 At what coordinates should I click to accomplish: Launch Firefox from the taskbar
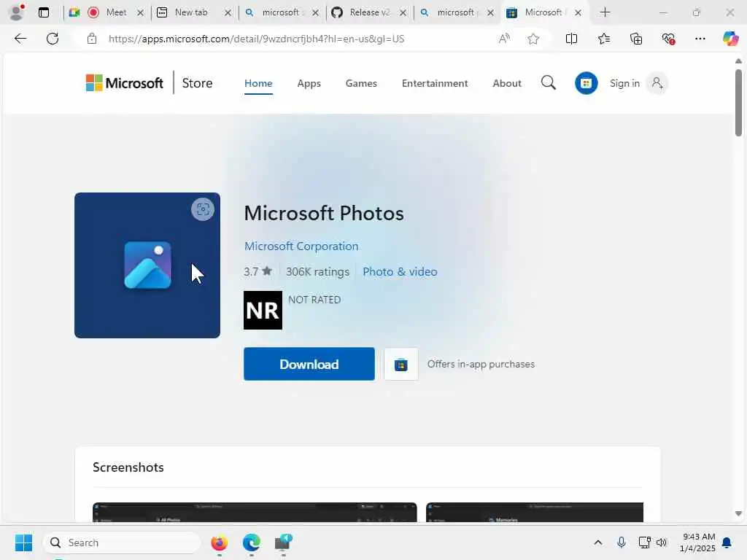[x=219, y=542]
